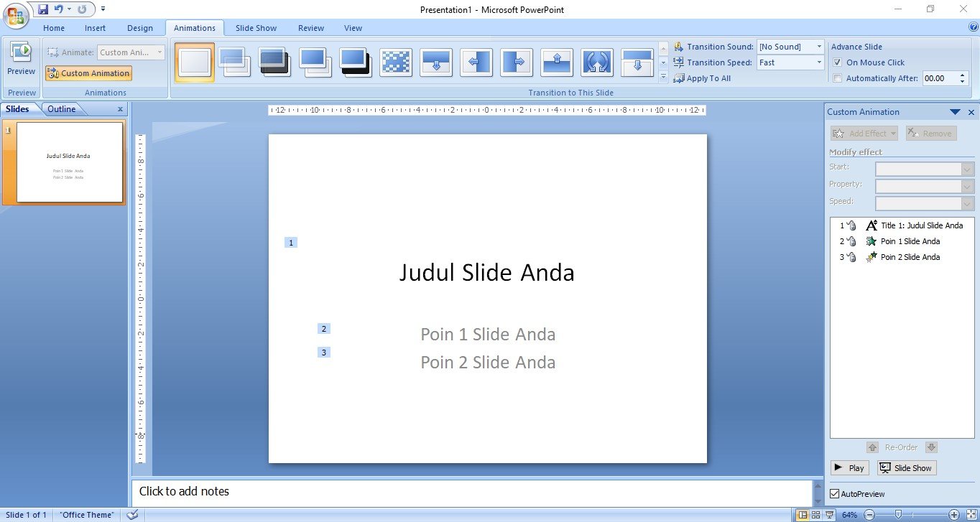Disable the On Mouse Click checkbox

[838, 62]
